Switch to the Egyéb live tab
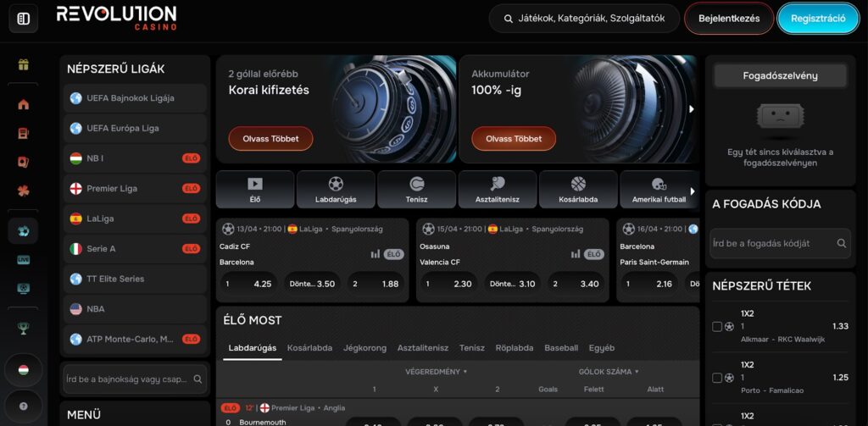The width and height of the screenshot is (868, 426). [602, 348]
